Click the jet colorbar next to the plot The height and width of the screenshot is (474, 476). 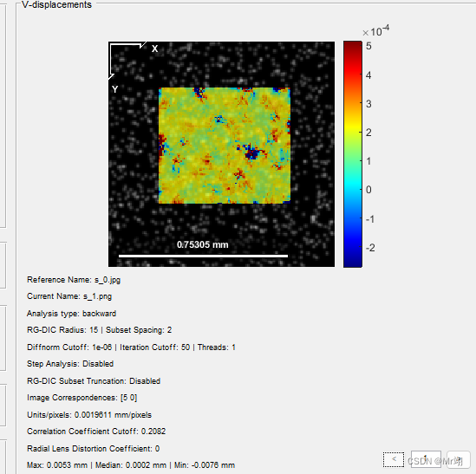pyautogui.click(x=352, y=154)
